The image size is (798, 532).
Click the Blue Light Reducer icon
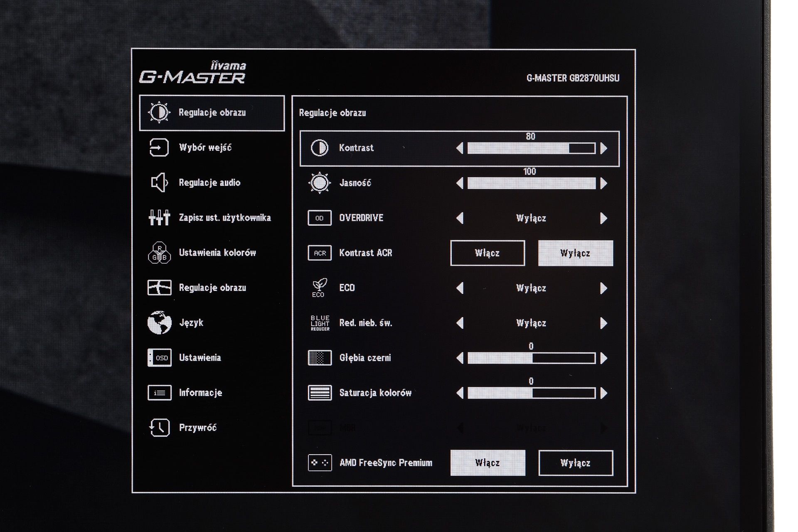click(x=320, y=323)
